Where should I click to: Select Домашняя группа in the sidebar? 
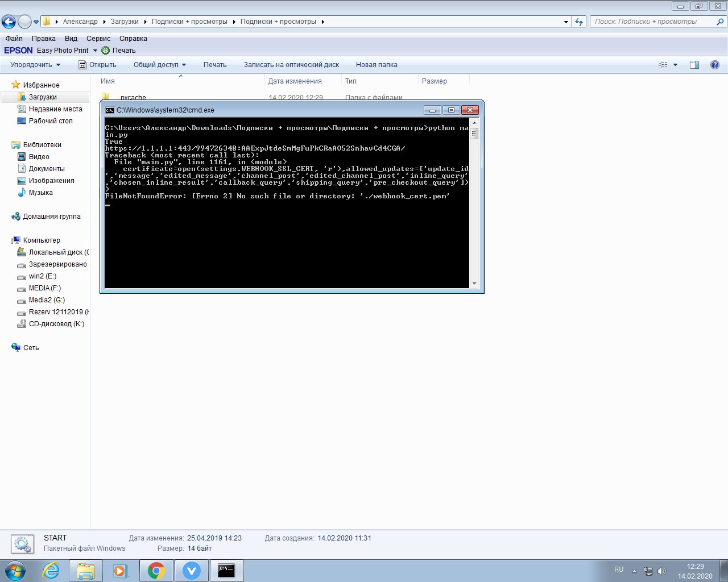pos(52,217)
